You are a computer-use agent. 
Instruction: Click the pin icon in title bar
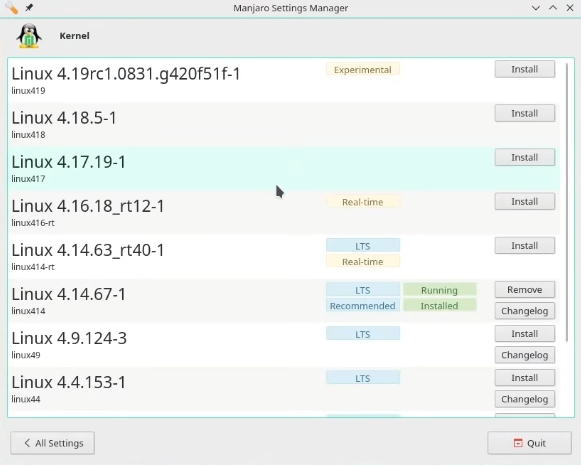click(29, 7)
